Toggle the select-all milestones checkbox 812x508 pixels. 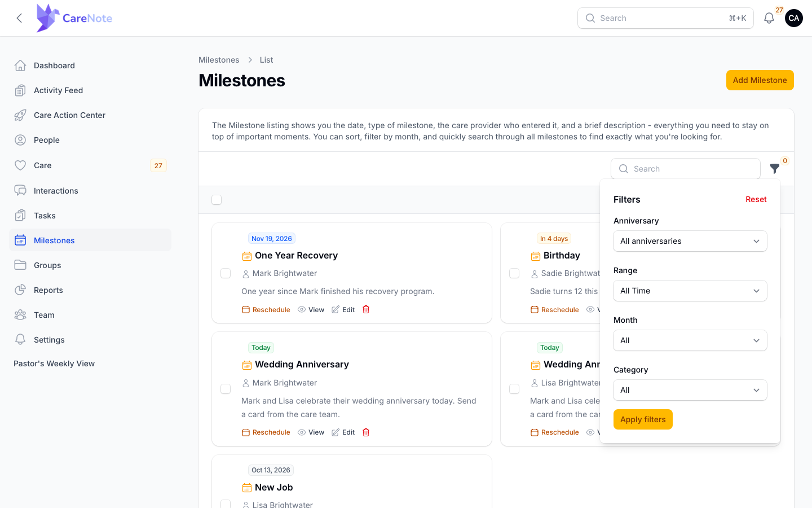(x=217, y=200)
